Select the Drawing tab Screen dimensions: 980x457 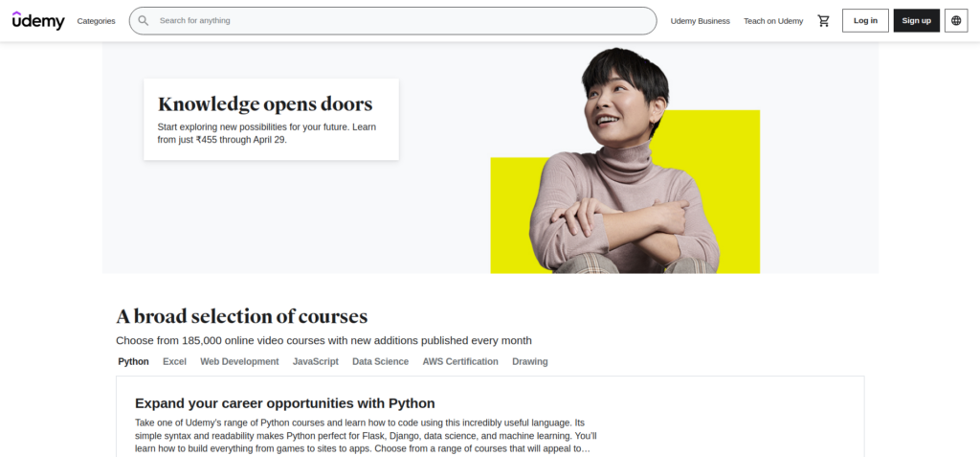pyautogui.click(x=530, y=361)
